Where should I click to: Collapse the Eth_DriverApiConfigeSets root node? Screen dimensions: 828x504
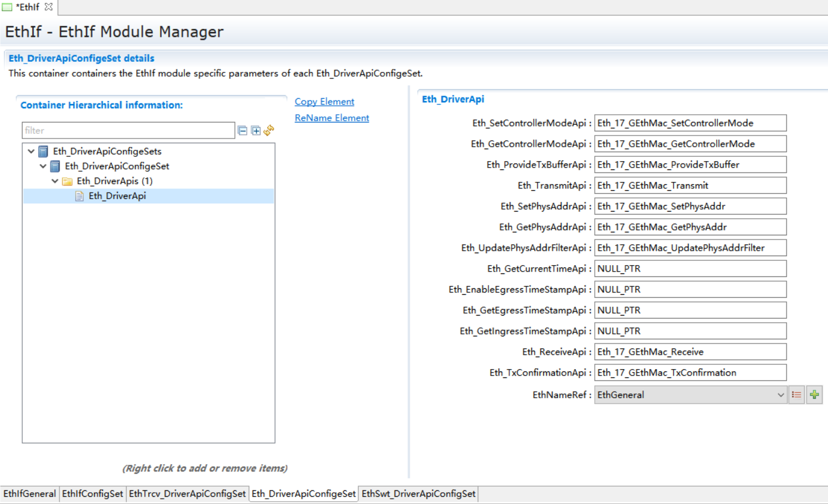point(31,152)
